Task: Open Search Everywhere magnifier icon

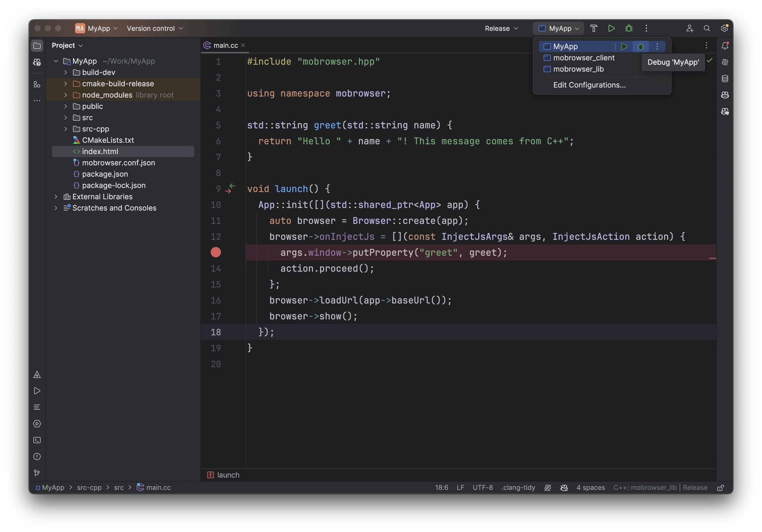Action: pos(707,28)
